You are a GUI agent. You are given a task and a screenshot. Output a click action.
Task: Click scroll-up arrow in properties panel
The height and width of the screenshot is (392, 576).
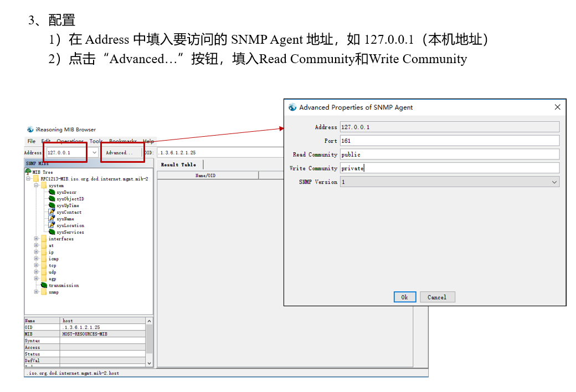149,321
